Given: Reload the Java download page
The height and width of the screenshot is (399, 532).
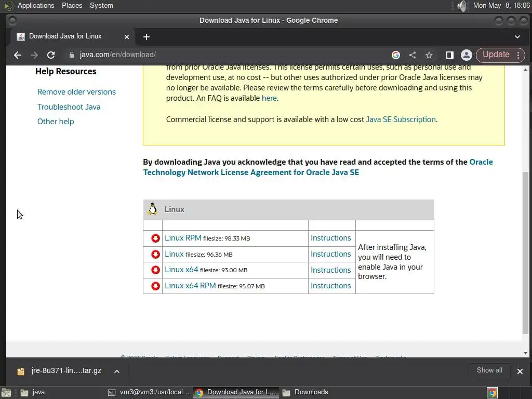Looking at the screenshot, I should (51, 55).
